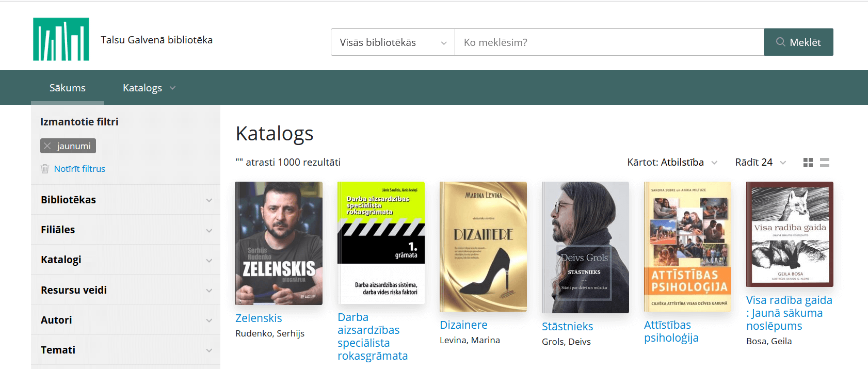Click the trash icon to clear filters
868x369 pixels.
pyautogui.click(x=45, y=169)
